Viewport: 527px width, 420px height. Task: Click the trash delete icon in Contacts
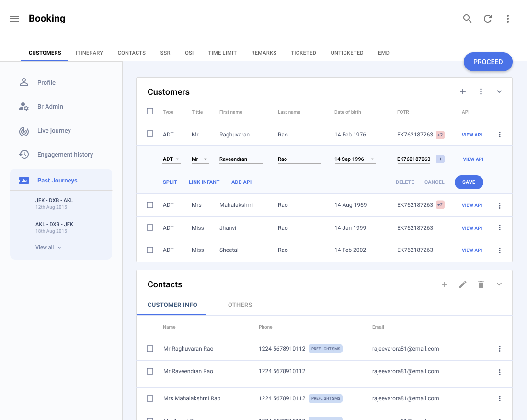point(481,284)
